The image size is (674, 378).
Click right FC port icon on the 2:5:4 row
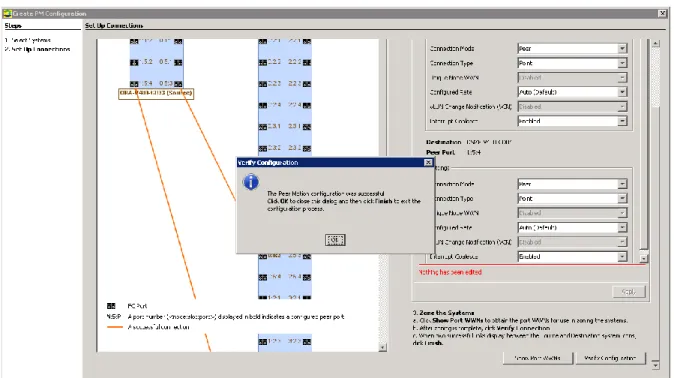(x=306, y=277)
